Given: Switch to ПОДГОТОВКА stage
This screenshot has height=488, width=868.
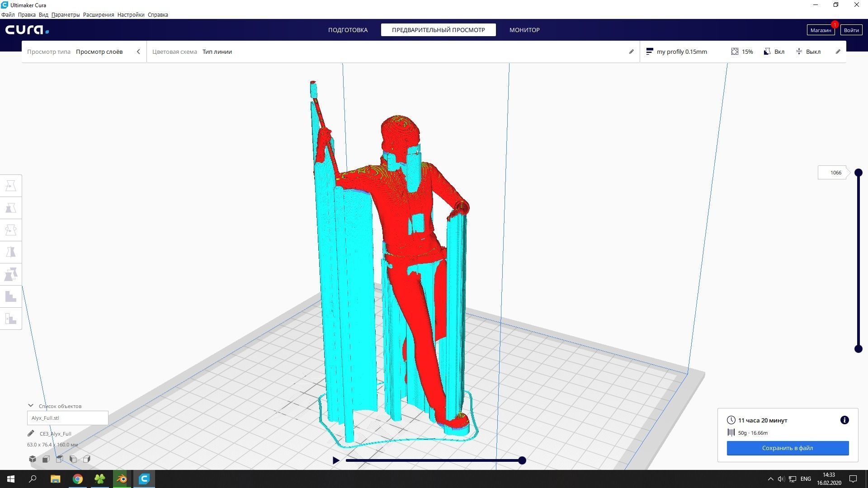Looking at the screenshot, I should coord(348,30).
